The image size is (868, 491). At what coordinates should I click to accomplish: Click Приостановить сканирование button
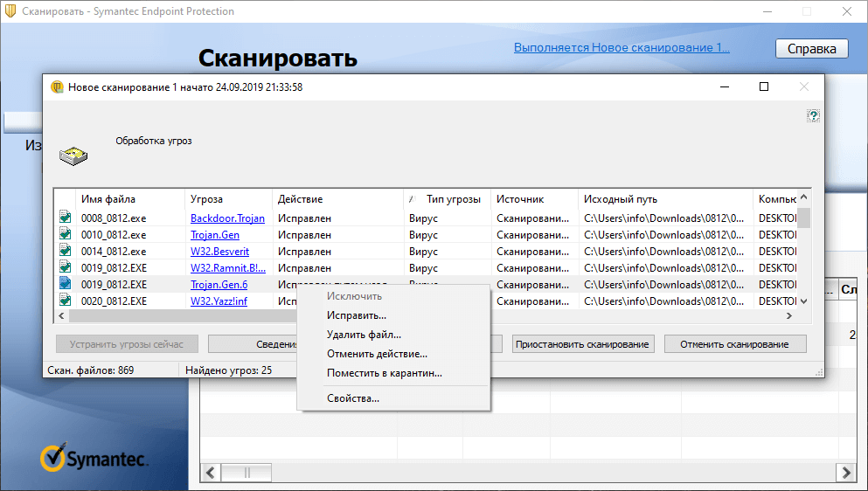coord(583,343)
